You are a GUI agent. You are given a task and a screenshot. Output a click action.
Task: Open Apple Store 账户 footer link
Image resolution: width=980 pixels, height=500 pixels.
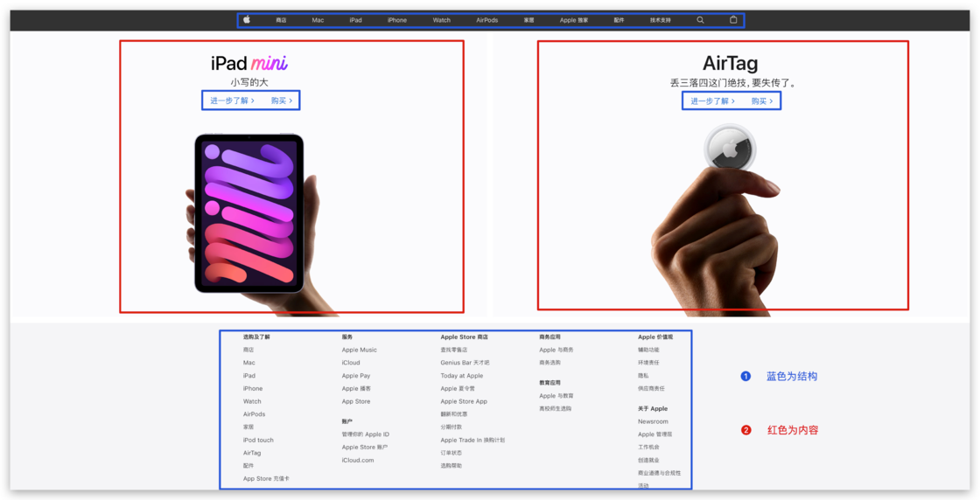pos(365,448)
